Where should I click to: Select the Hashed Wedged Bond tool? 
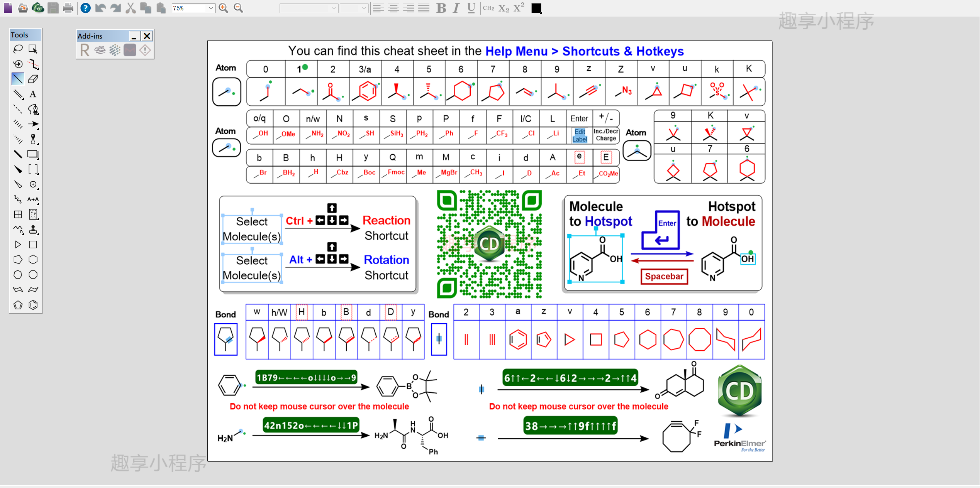point(18,139)
